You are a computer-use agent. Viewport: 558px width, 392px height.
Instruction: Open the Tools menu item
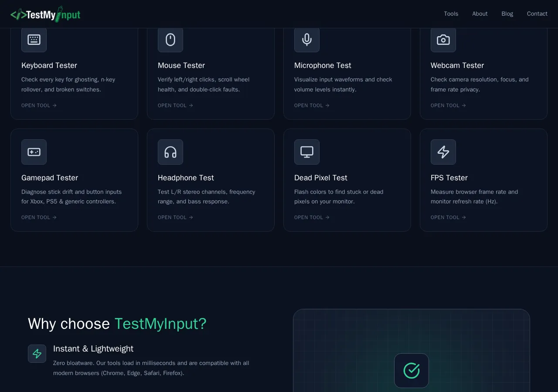coord(451,14)
